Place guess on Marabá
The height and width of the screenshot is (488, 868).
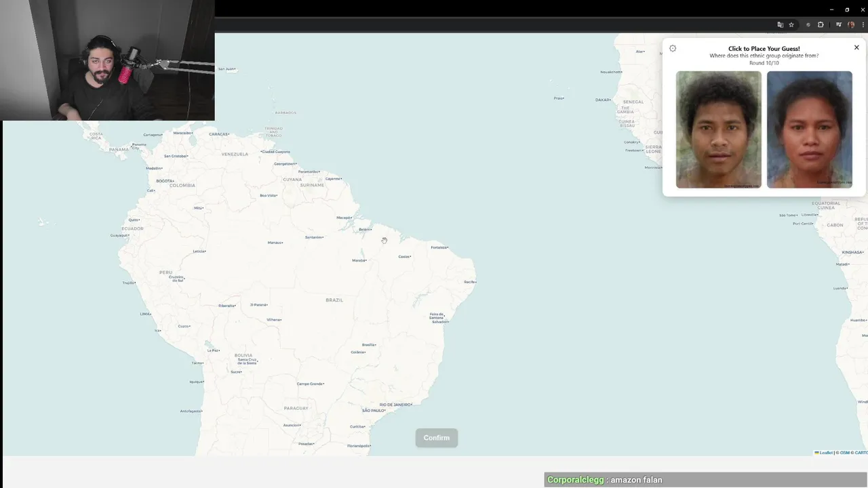[x=359, y=260]
